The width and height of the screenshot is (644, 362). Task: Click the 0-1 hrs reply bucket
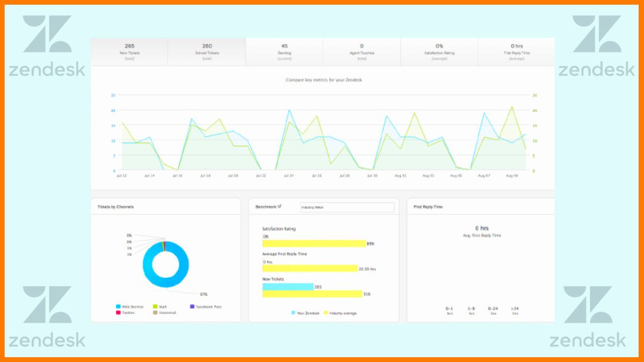coord(450,311)
